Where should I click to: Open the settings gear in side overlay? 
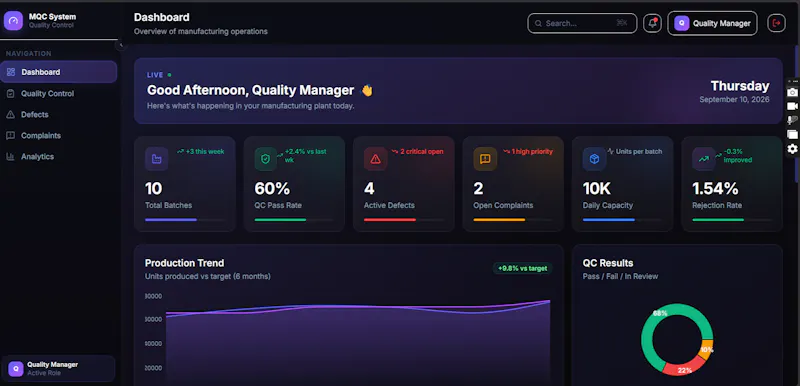(792, 149)
